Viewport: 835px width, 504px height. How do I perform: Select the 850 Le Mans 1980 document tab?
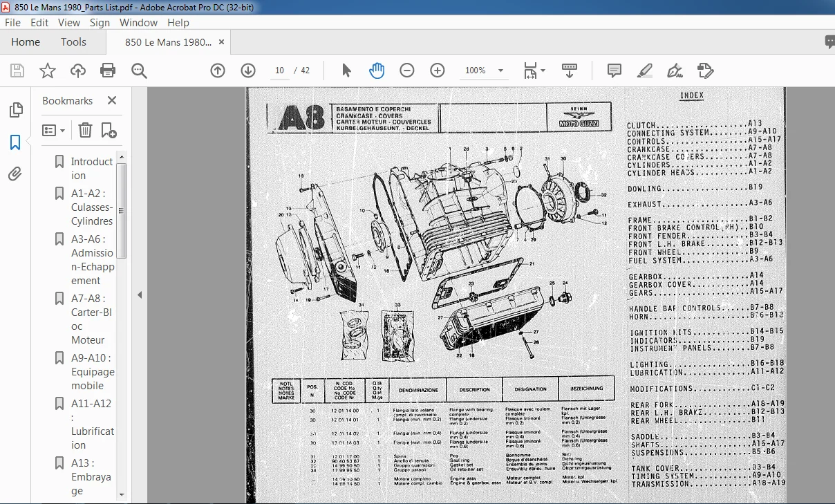point(169,42)
